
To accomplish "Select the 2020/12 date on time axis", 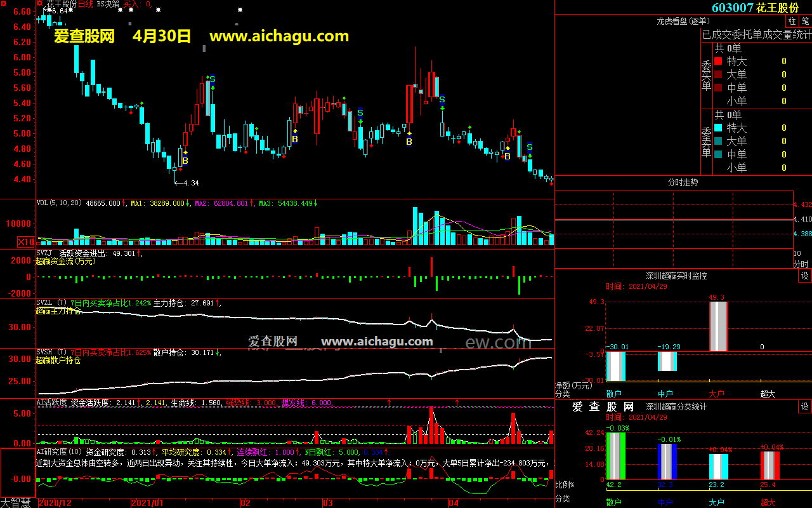I will (x=56, y=503).
